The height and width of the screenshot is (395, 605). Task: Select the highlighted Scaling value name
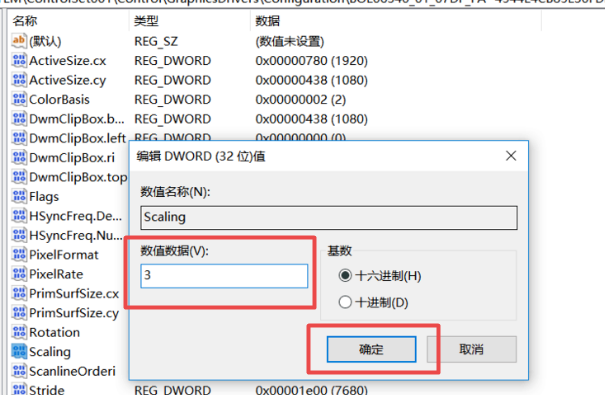click(50, 352)
